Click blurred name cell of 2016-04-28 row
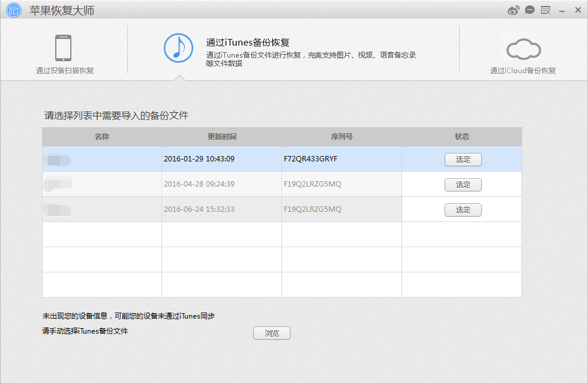The width and height of the screenshot is (588, 384). (x=102, y=184)
